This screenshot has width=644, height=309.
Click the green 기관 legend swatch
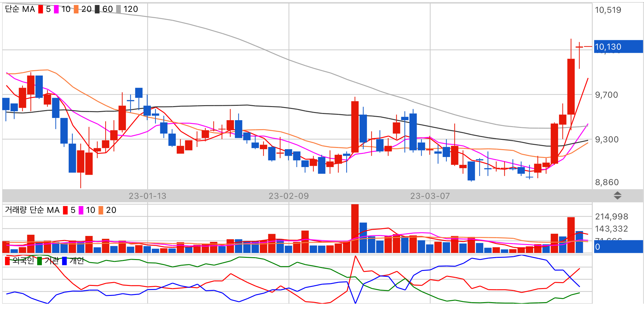[39, 261]
